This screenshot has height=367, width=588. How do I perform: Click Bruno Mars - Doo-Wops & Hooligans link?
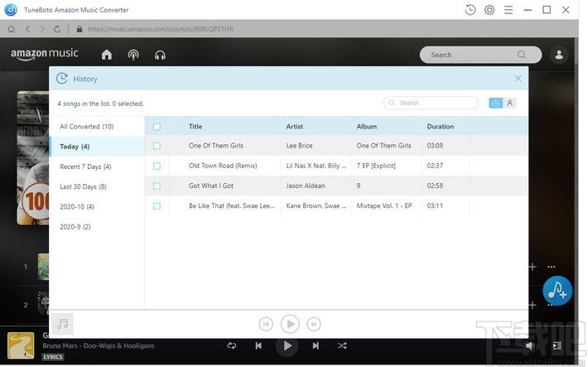tap(99, 345)
